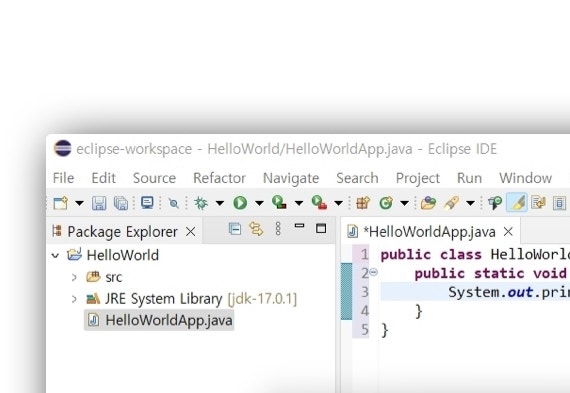Click 'public static void' on line 2
570x393 pixels.
tap(491, 273)
